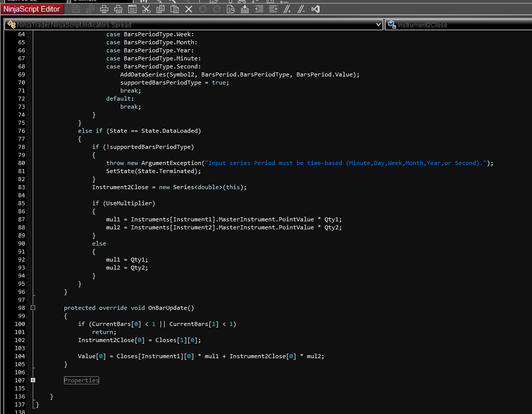The image size is (532, 414).
Task: Click the Increase indent icon
Action: (x=273, y=9)
